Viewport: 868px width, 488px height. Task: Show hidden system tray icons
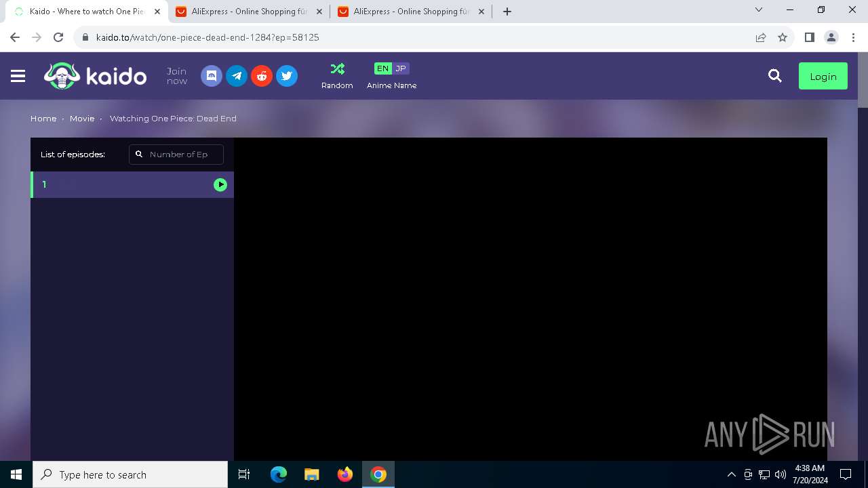731,474
